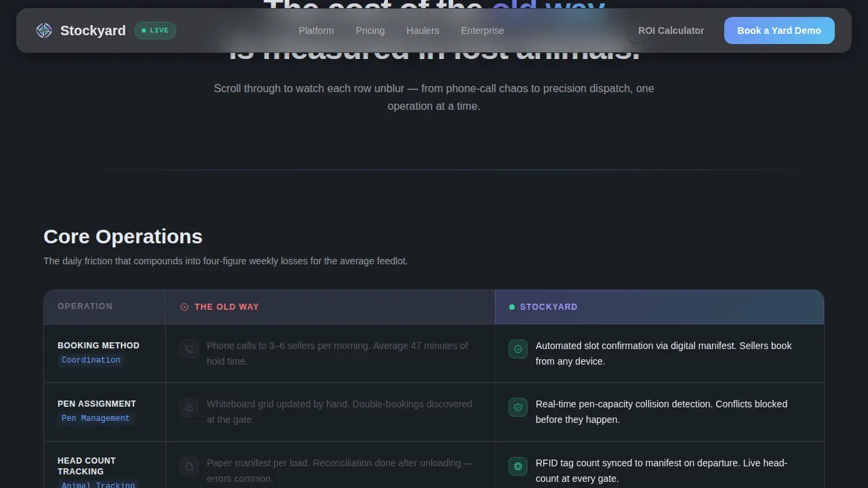Viewport: 868px width, 488px height.
Task: Click the warning triangle icon for Whiteboard grid
Action: point(189,407)
